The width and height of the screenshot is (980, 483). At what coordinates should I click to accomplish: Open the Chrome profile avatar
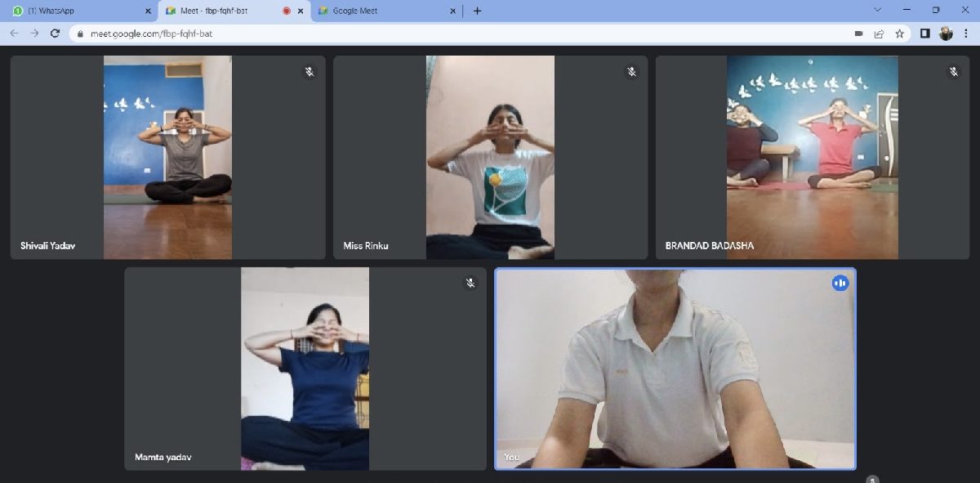click(x=946, y=34)
